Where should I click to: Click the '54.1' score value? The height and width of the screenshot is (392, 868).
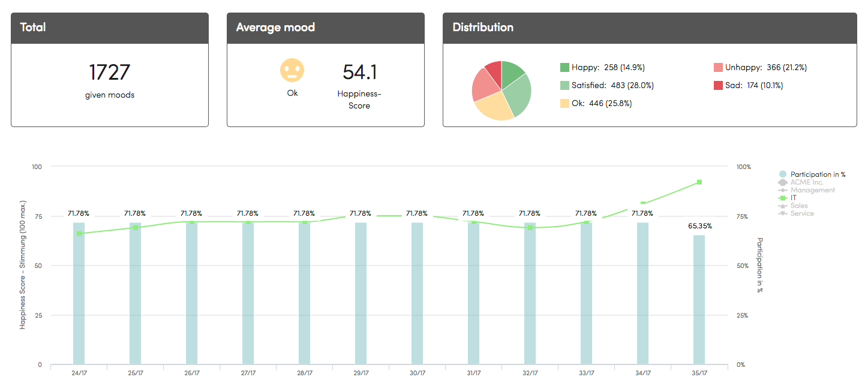tap(360, 72)
